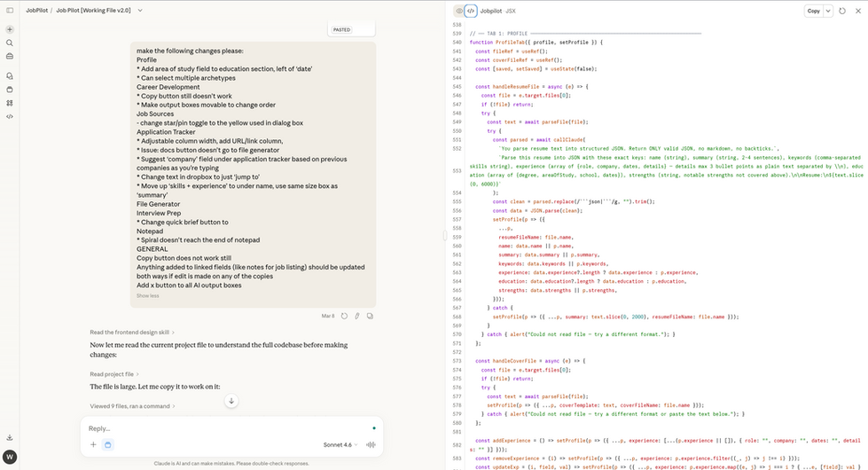
Task: Open the Chats bubble icon in sidebar
Action: click(10, 76)
